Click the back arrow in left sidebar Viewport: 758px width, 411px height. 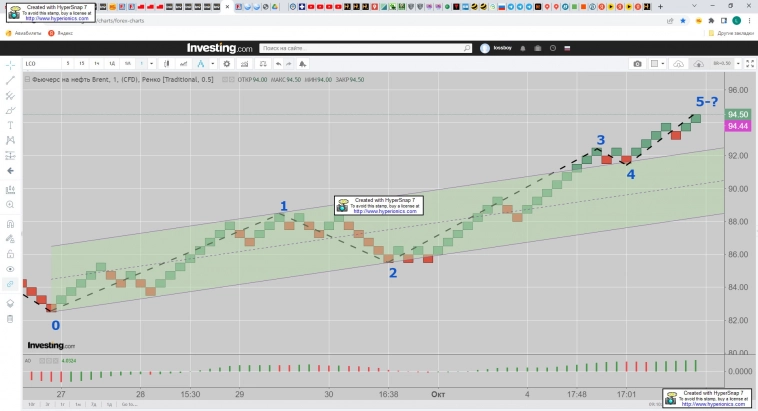[10, 171]
